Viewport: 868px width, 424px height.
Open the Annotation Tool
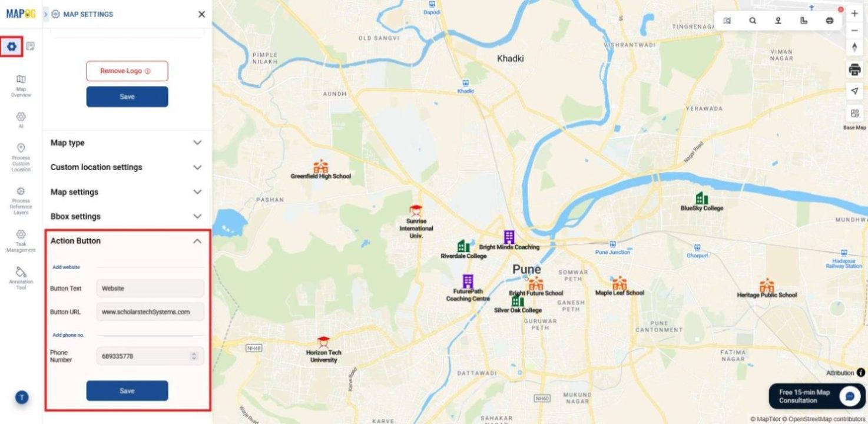click(21, 278)
